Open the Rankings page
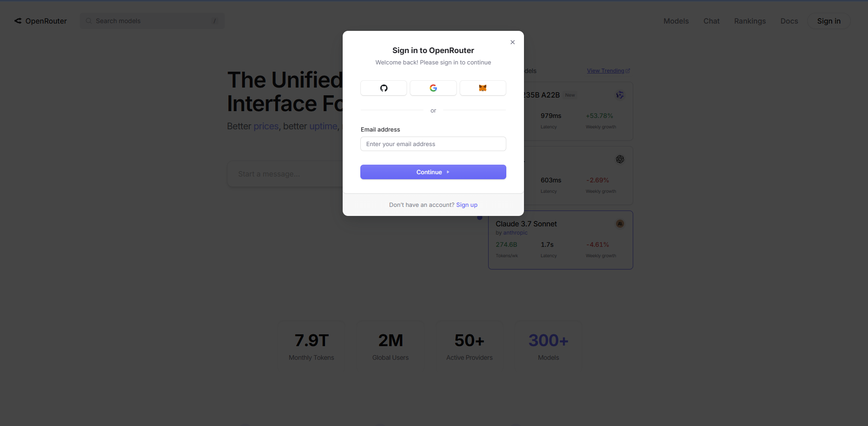 click(750, 21)
